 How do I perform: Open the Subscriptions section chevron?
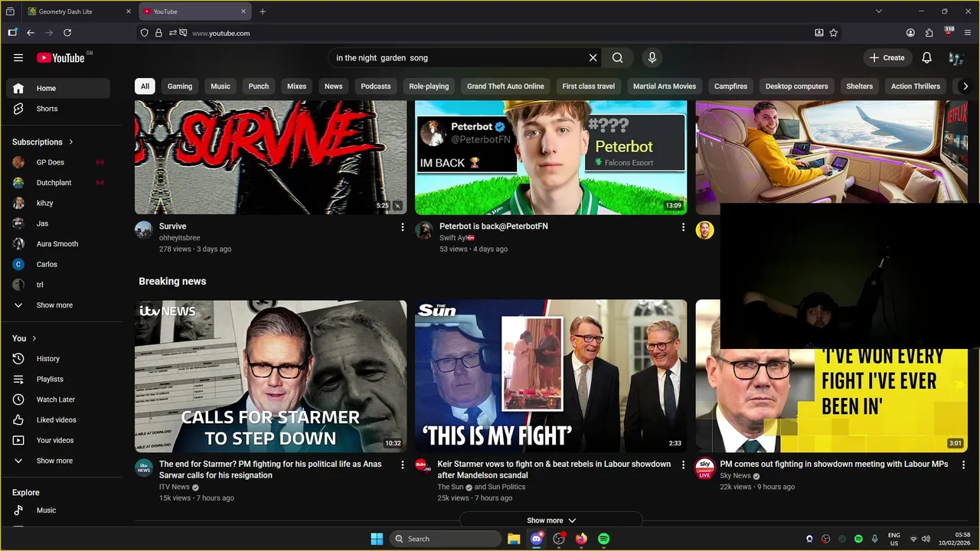coord(71,142)
